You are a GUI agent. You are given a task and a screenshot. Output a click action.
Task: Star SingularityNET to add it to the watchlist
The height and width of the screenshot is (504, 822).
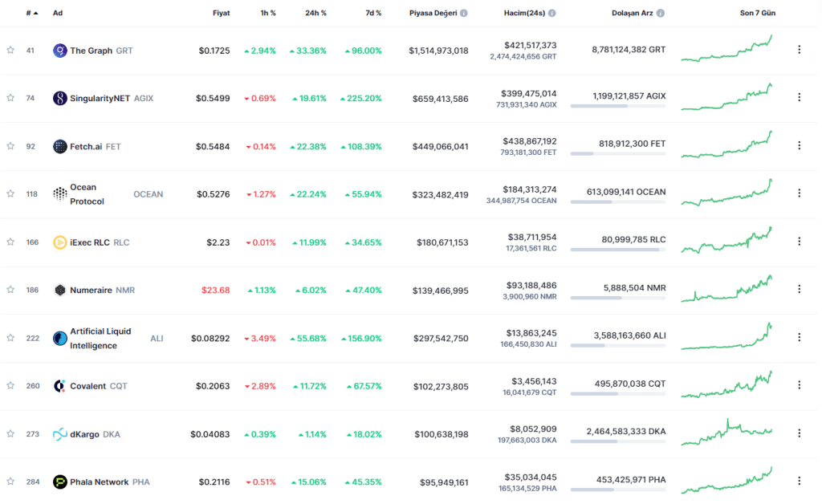pyautogui.click(x=10, y=98)
